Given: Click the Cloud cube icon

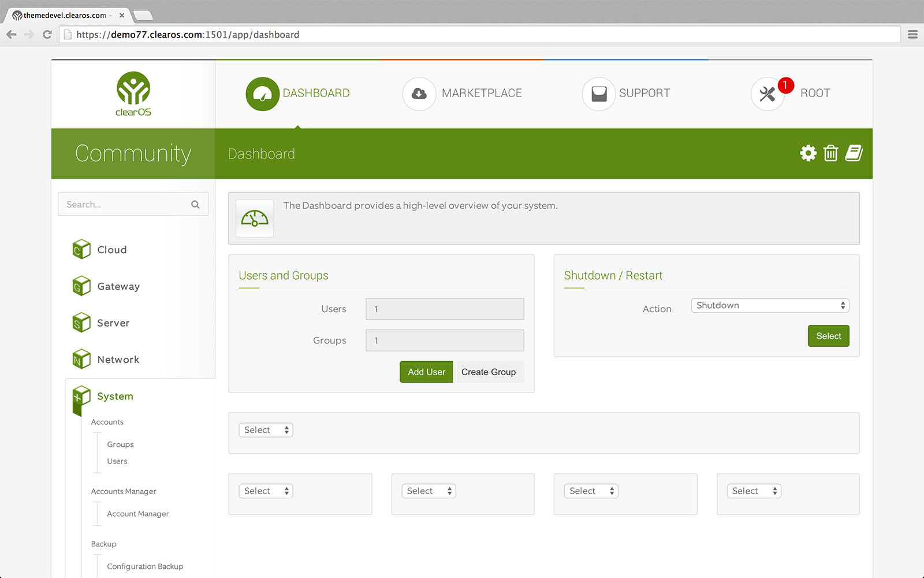Looking at the screenshot, I should tap(81, 249).
